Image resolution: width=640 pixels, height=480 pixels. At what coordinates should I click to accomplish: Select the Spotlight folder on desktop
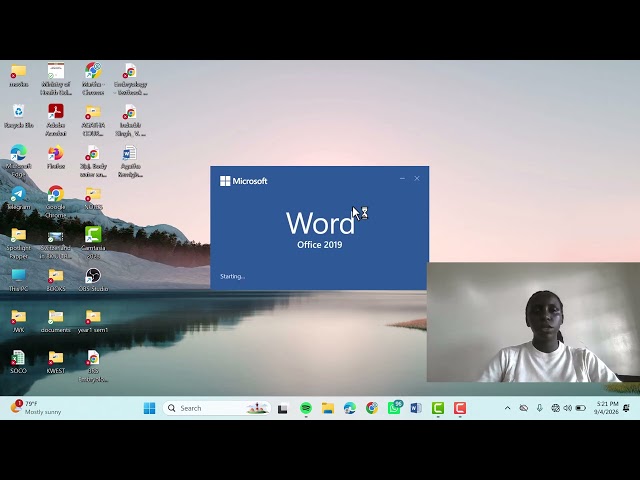tap(18, 243)
